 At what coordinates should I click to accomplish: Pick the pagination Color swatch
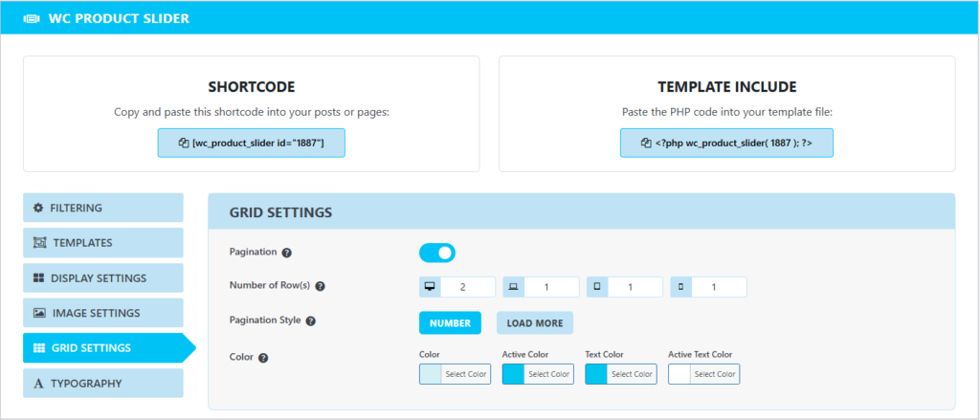pyautogui.click(x=431, y=374)
